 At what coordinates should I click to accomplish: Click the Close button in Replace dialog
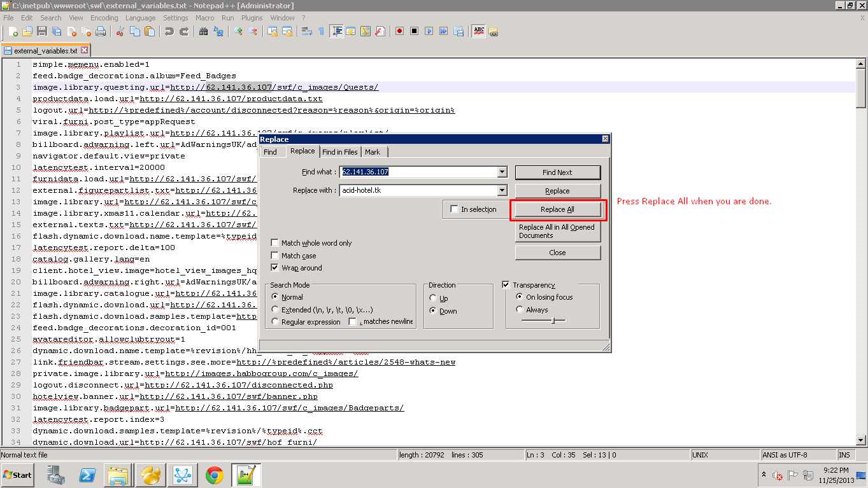tap(557, 253)
